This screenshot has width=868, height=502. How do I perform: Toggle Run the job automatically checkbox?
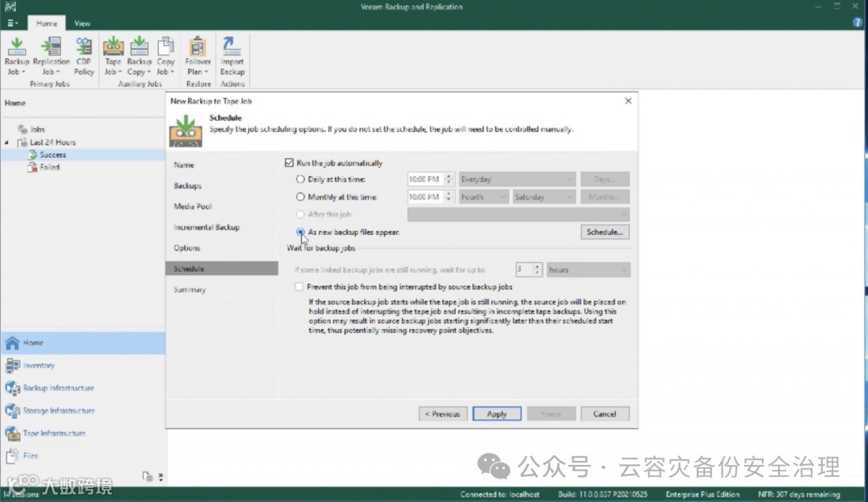coord(289,163)
